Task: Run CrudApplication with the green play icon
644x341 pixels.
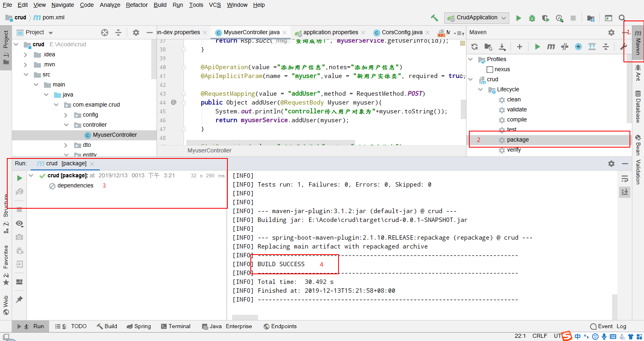Action: 519,18
